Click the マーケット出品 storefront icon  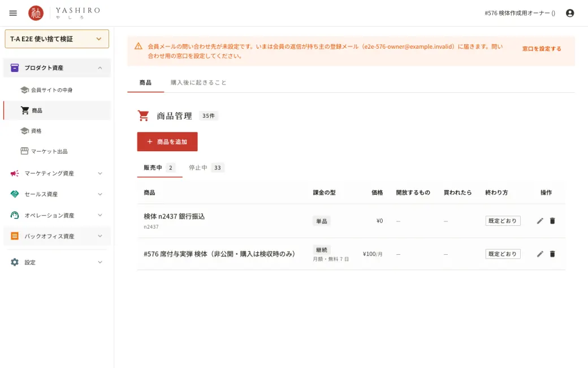click(24, 151)
